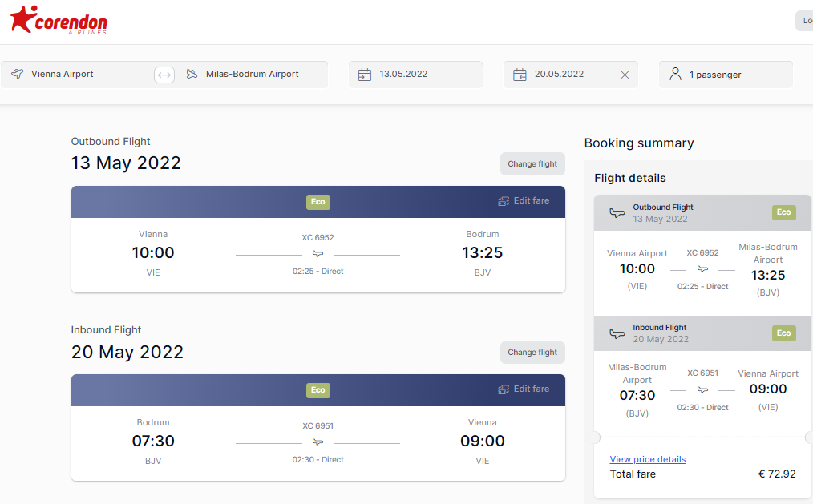Viewport: 813px width, 504px height.
Task: Click the Corendon Airlines logo
Action: click(x=59, y=21)
